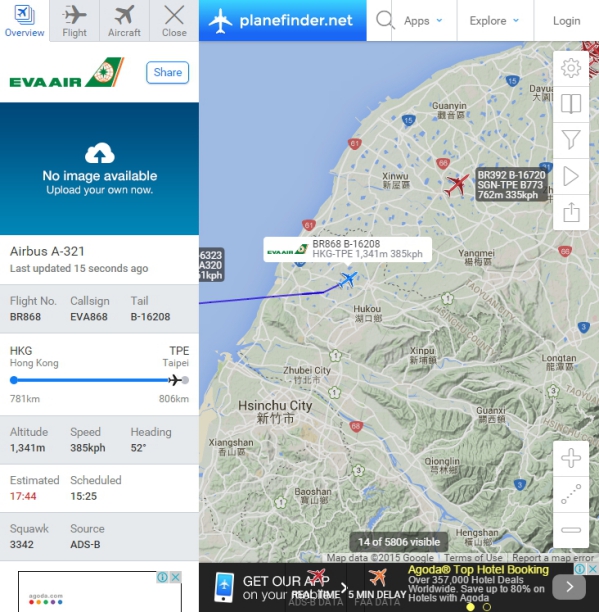Upload your own aircraft image

(x=100, y=168)
